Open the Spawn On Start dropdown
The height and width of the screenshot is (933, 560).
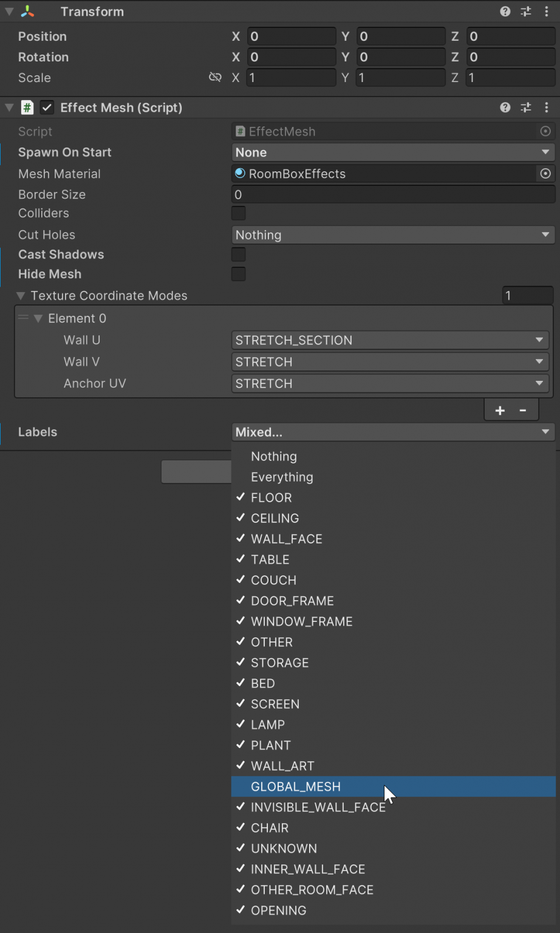click(x=392, y=152)
